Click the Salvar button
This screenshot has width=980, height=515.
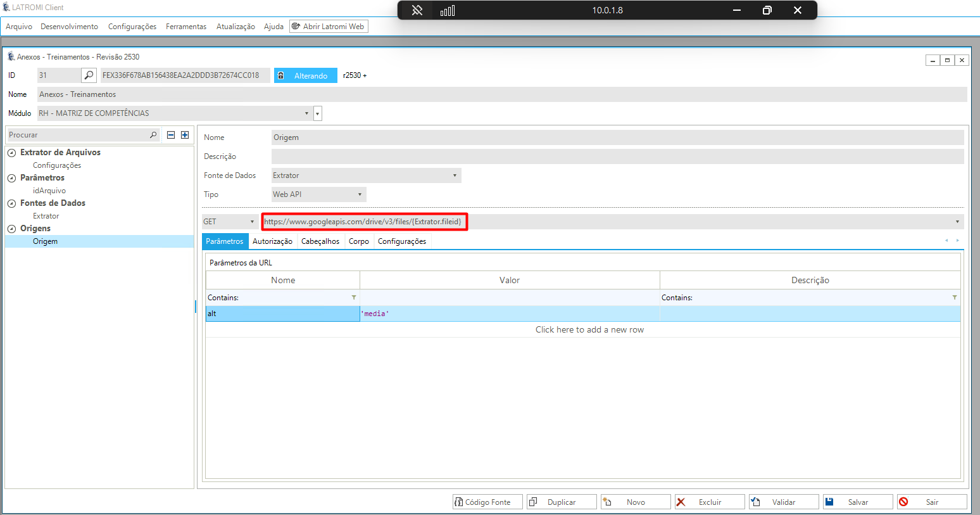[857, 502]
